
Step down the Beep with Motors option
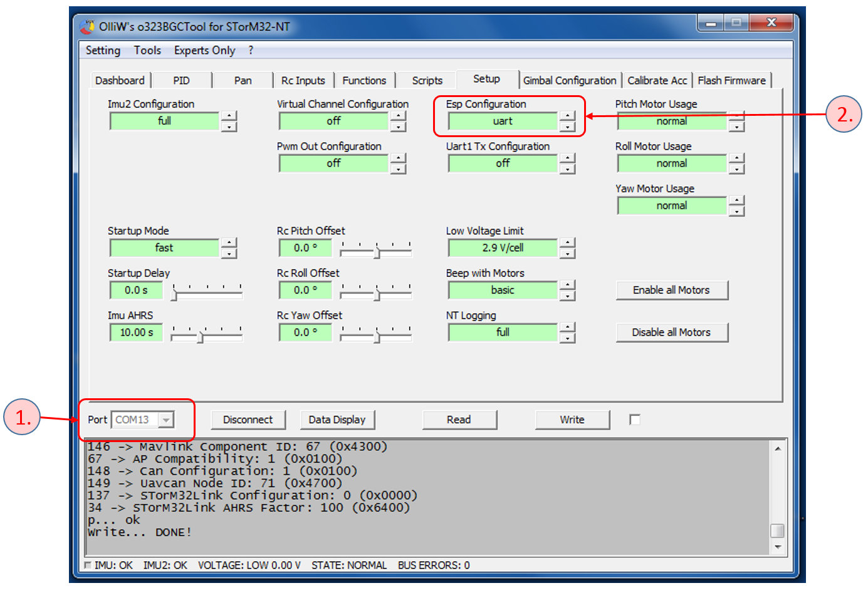[x=567, y=296]
